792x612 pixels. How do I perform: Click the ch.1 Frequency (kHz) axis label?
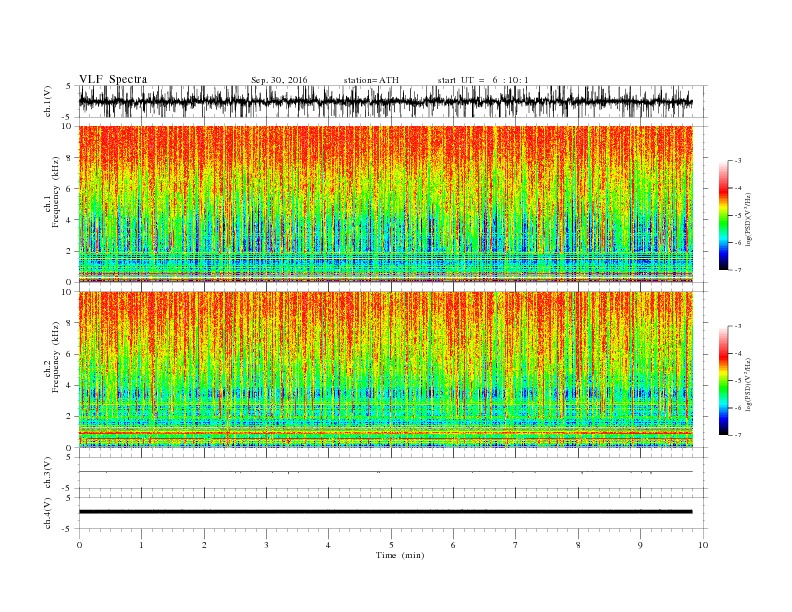52,192
